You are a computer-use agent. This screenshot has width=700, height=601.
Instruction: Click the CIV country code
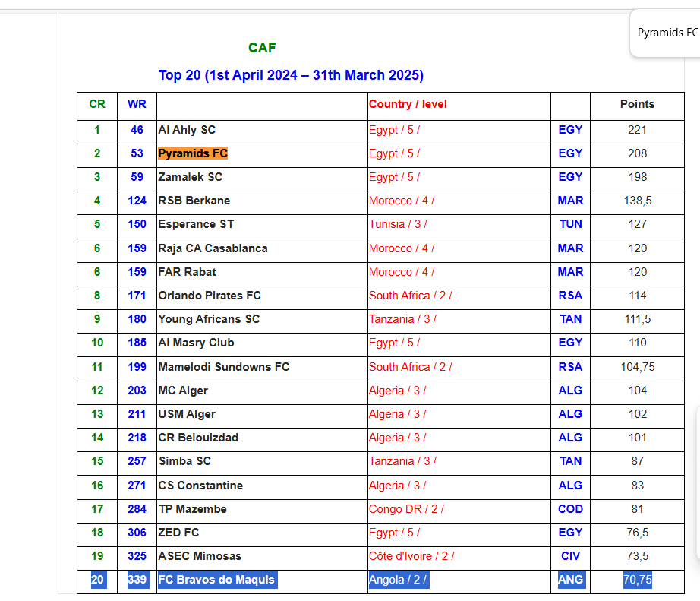570,556
